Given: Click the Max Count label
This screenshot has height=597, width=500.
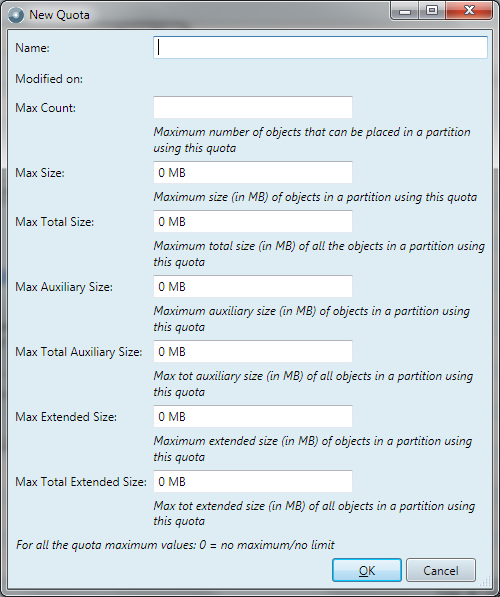Looking at the screenshot, I should 46,108.
